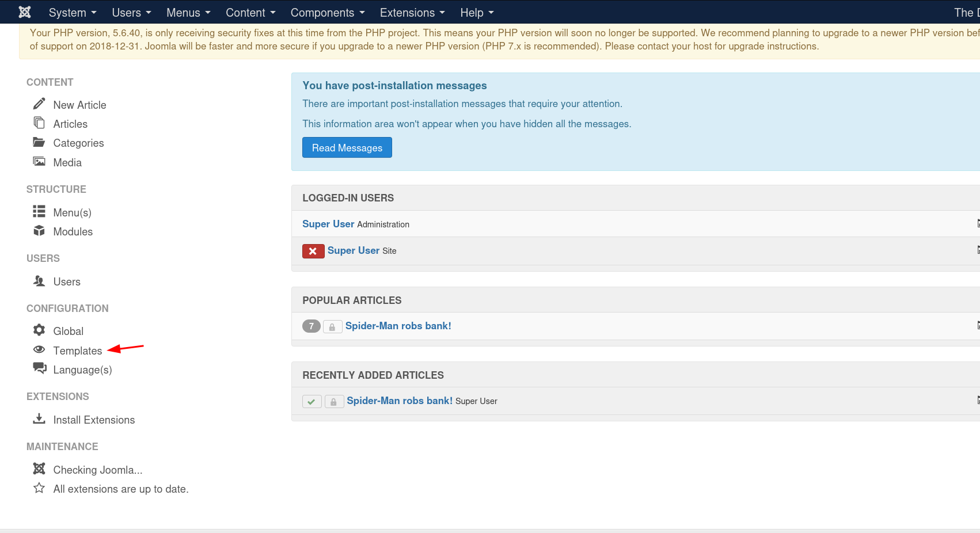This screenshot has width=980, height=533.
Task: Open Spider-Man robs bank! link in Popular Articles
Action: click(398, 326)
